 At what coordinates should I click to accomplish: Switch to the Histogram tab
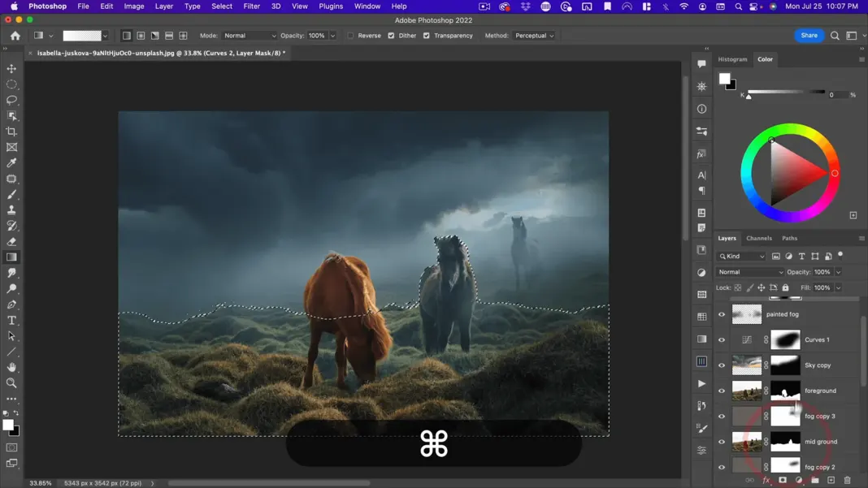(732, 59)
